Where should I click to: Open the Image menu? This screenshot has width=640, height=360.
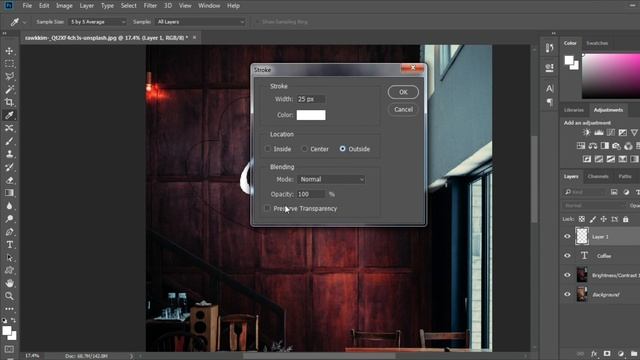(x=64, y=6)
